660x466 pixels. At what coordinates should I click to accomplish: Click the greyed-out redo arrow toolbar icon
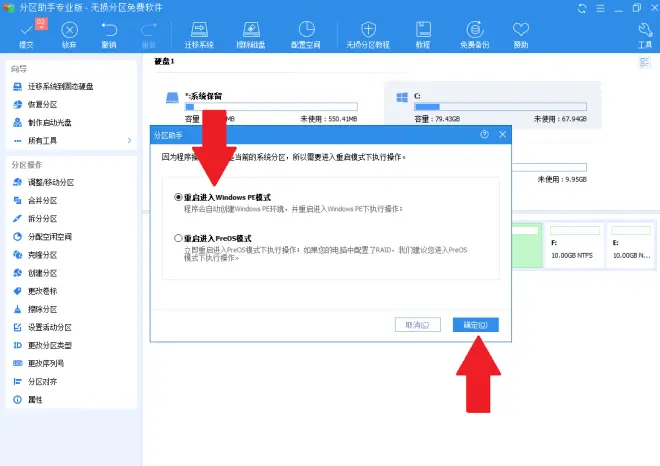coord(149,35)
